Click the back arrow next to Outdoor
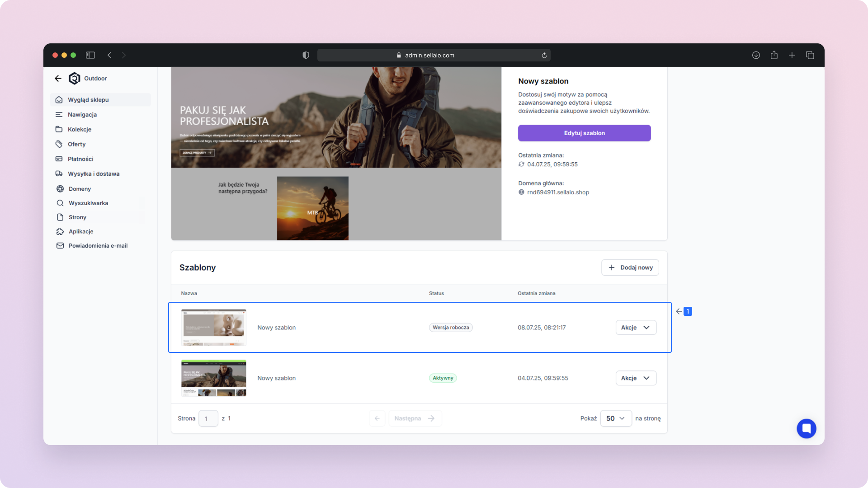Screen dimensions: 868x488 click(58, 78)
